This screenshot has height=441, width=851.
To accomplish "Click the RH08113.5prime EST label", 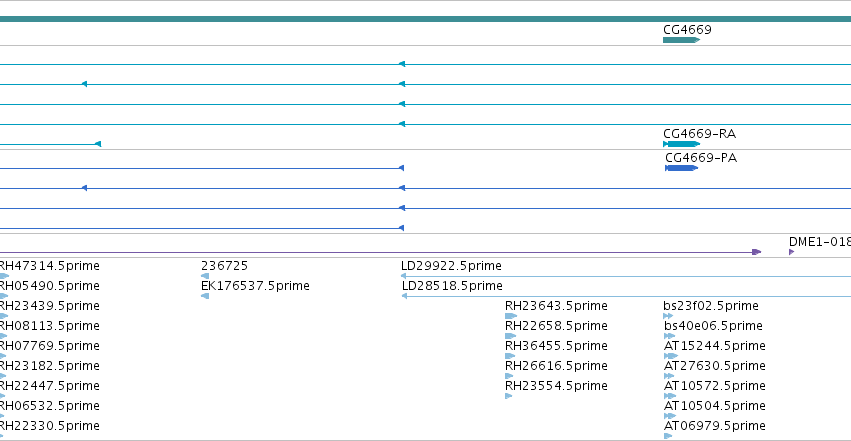I will (x=50, y=326).
